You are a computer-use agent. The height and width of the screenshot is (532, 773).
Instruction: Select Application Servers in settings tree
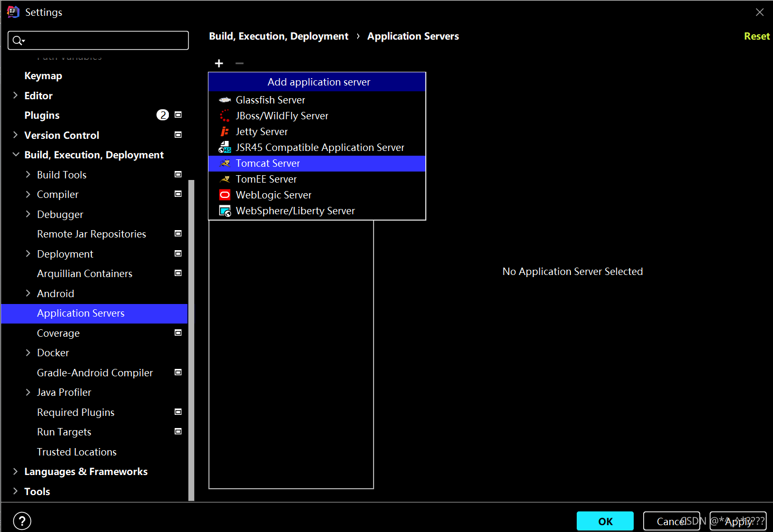pyautogui.click(x=94, y=313)
